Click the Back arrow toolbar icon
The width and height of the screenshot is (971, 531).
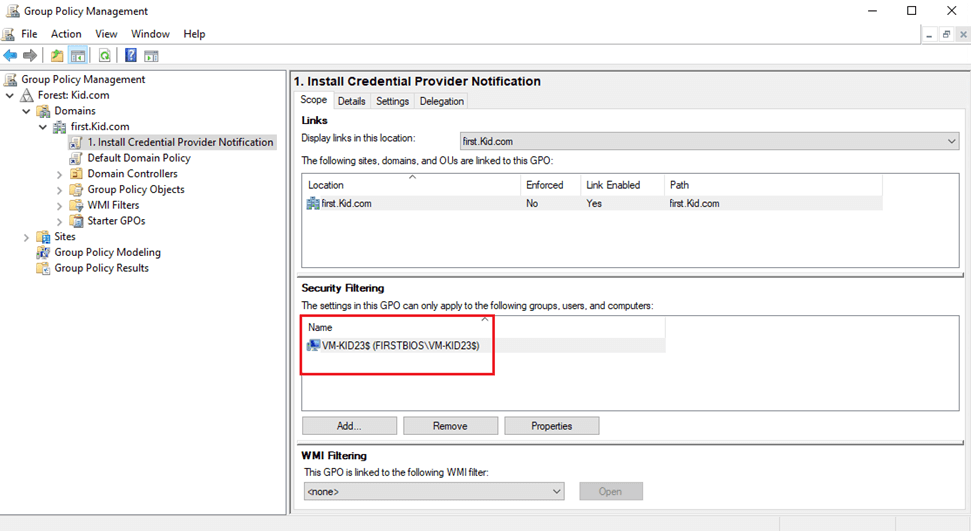[x=11, y=56]
